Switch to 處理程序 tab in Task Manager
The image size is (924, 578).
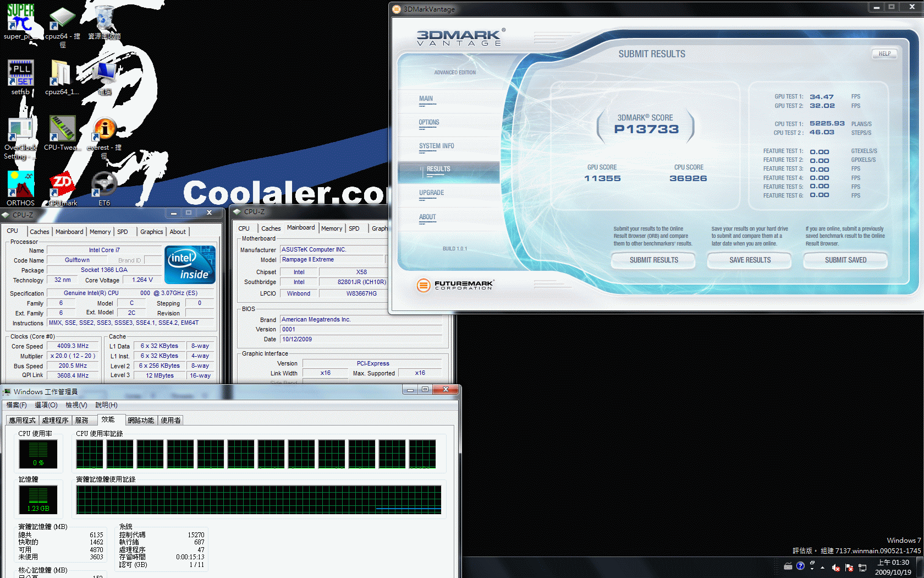click(x=56, y=421)
